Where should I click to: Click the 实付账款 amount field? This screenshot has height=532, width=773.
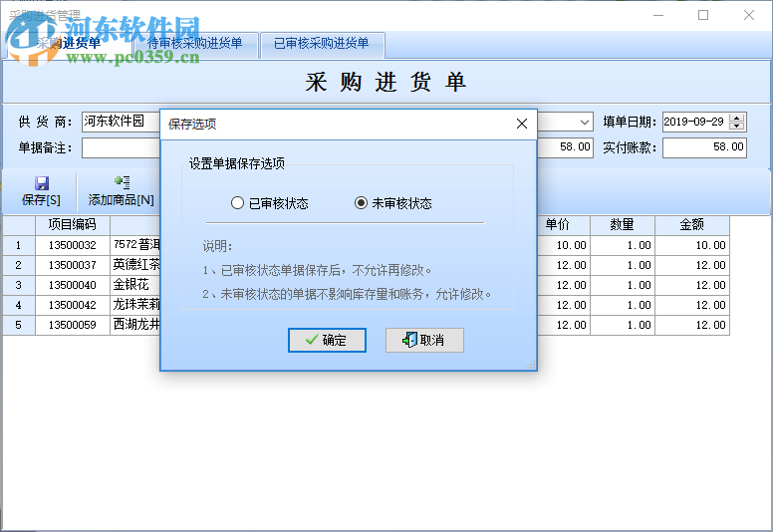(704, 147)
